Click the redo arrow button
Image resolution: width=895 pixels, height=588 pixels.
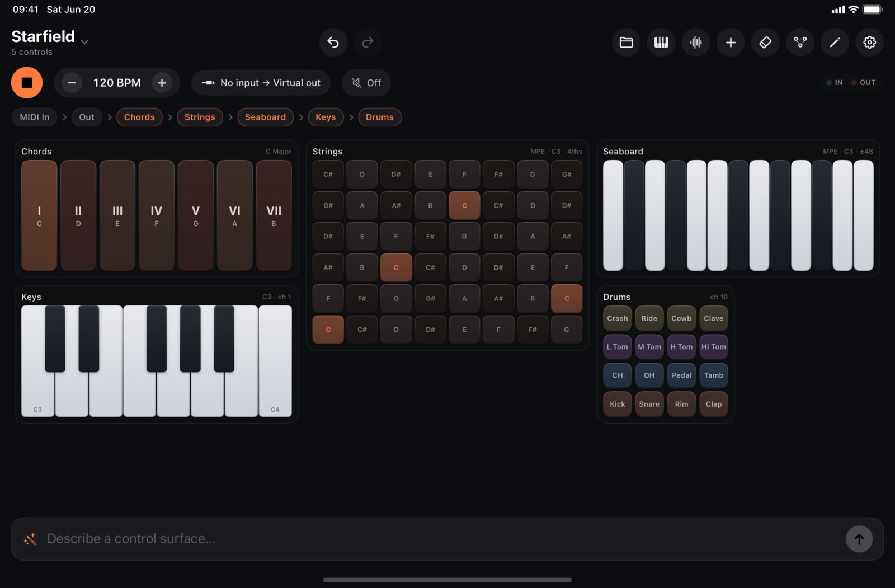coord(368,42)
